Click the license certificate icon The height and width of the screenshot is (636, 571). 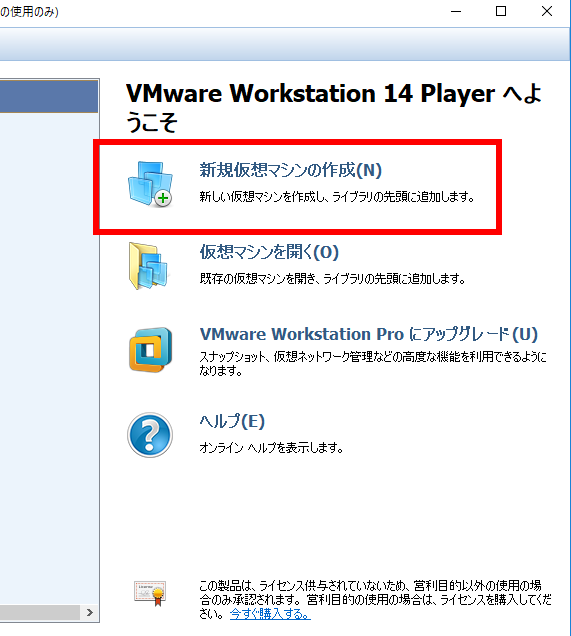point(150,593)
